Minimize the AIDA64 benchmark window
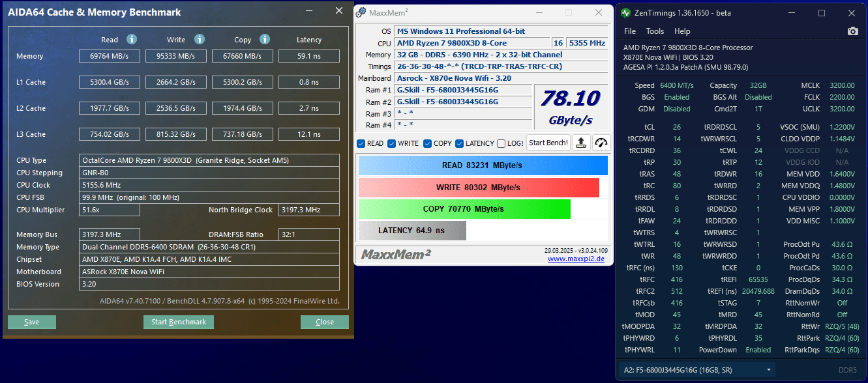868x383 pixels. pyautogui.click(x=309, y=11)
